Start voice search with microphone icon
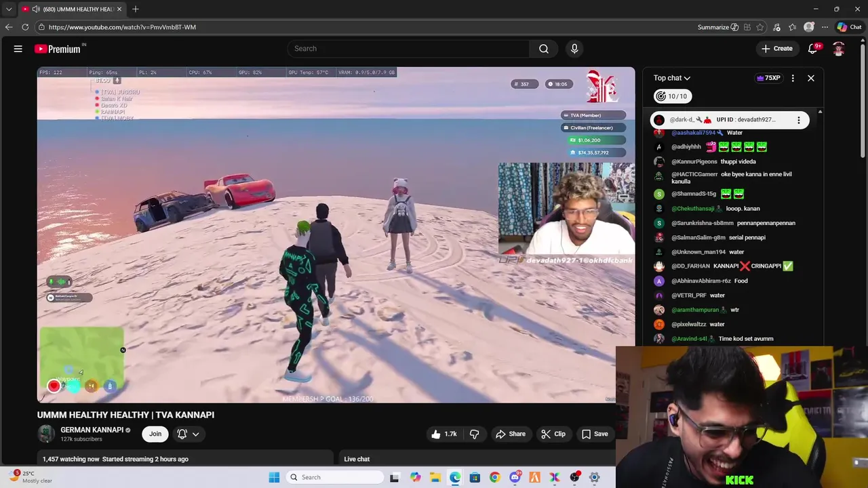The image size is (868, 488). 574,49
